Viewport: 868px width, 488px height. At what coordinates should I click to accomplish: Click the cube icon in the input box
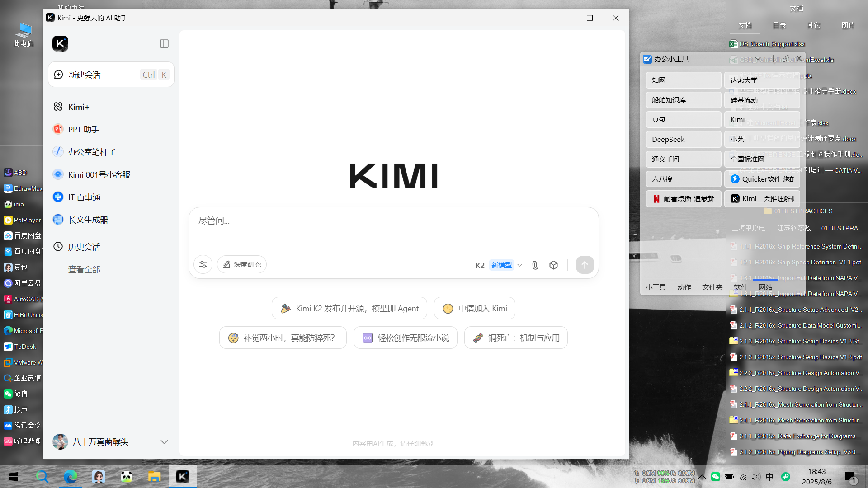point(553,265)
